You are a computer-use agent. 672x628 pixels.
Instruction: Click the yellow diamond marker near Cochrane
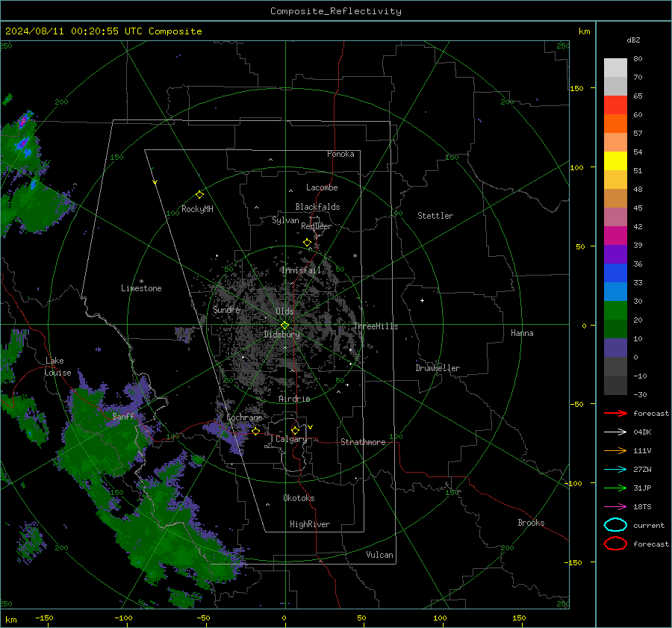click(256, 431)
